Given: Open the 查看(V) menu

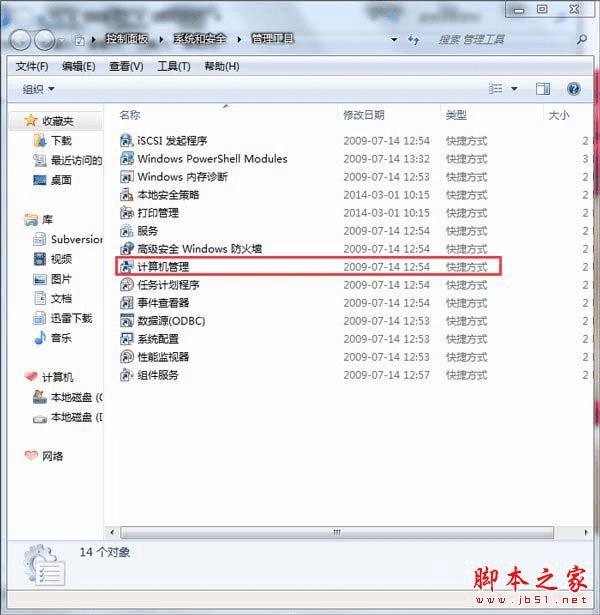Looking at the screenshot, I should point(126,66).
